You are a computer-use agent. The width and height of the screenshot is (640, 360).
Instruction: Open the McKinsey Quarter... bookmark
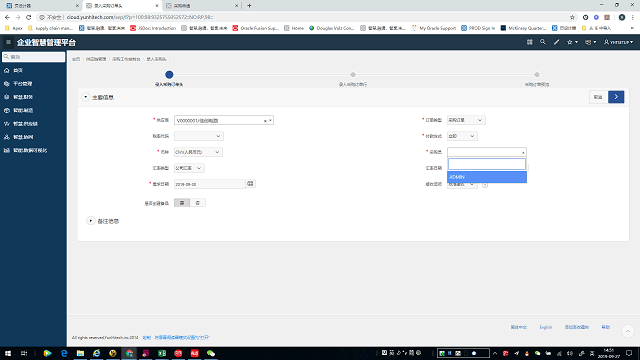[x=523, y=28]
